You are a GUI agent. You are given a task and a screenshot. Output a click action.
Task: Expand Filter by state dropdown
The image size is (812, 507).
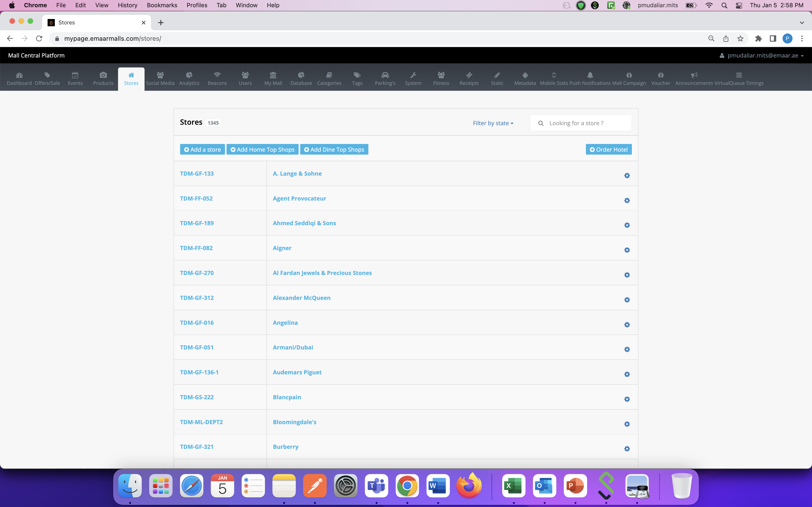tap(493, 123)
